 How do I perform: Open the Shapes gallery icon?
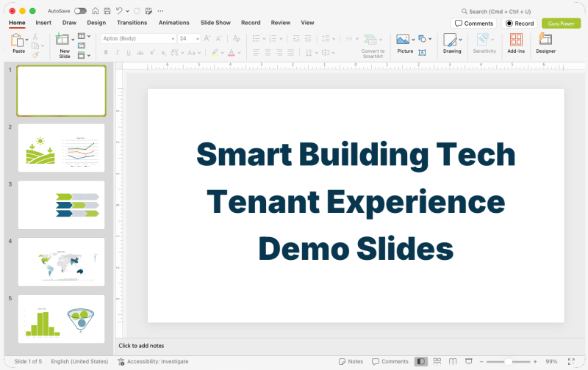[422, 38]
